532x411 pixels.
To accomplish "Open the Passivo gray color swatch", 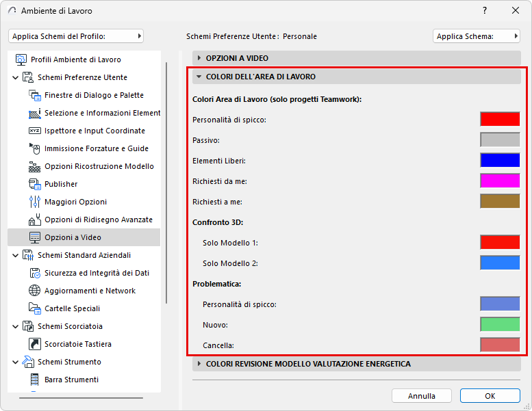I will [x=500, y=140].
